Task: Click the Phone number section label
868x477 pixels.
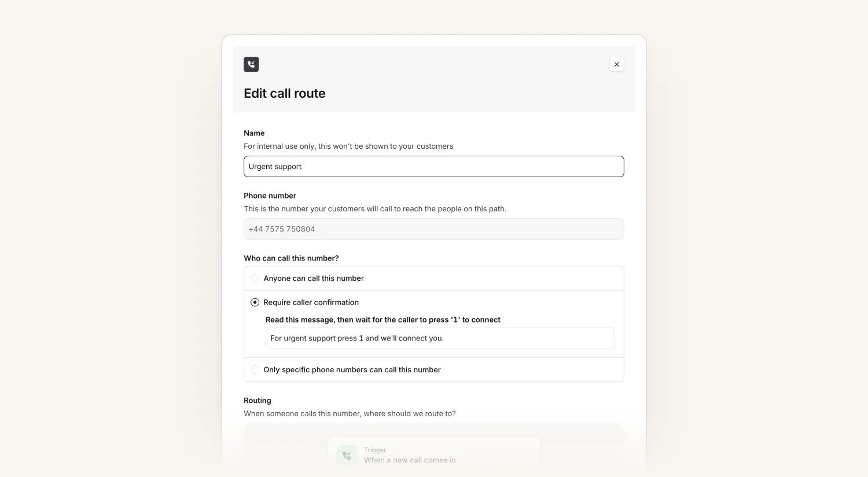Action: 270,196
